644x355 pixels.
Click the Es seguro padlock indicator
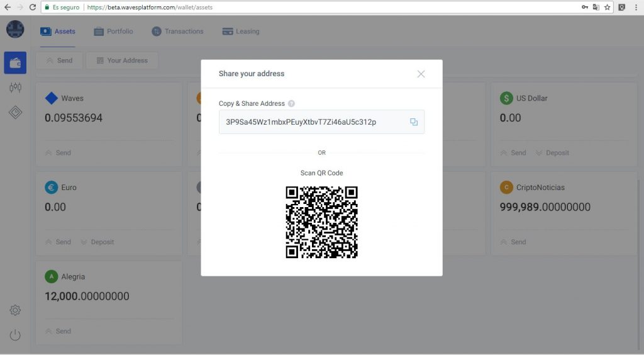(x=62, y=8)
